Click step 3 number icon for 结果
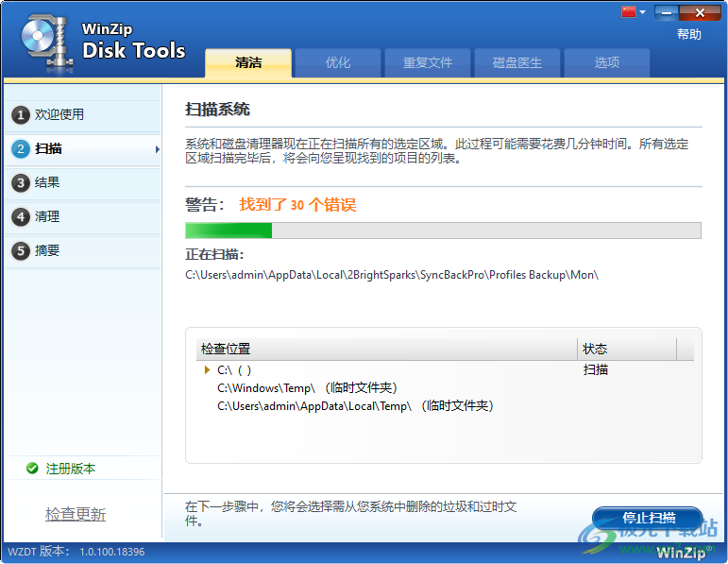This screenshot has width=728, height=564. click(21, 183)
